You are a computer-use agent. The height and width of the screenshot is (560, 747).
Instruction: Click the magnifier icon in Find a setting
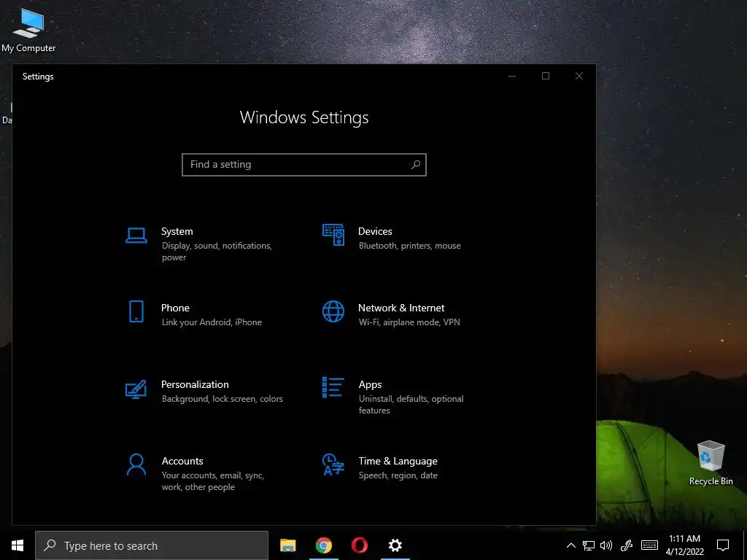point(415,164)
